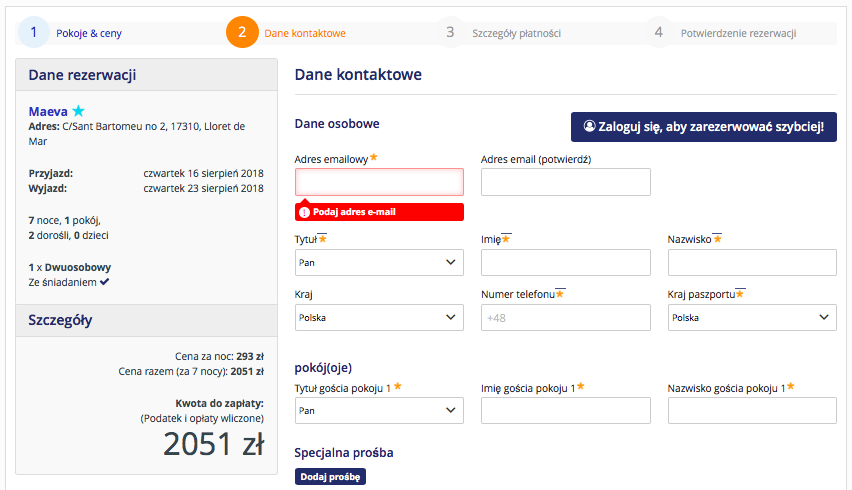Click the checkmark next to Ze śniadaniem
The image size is (852, 490).
[104, 282]
